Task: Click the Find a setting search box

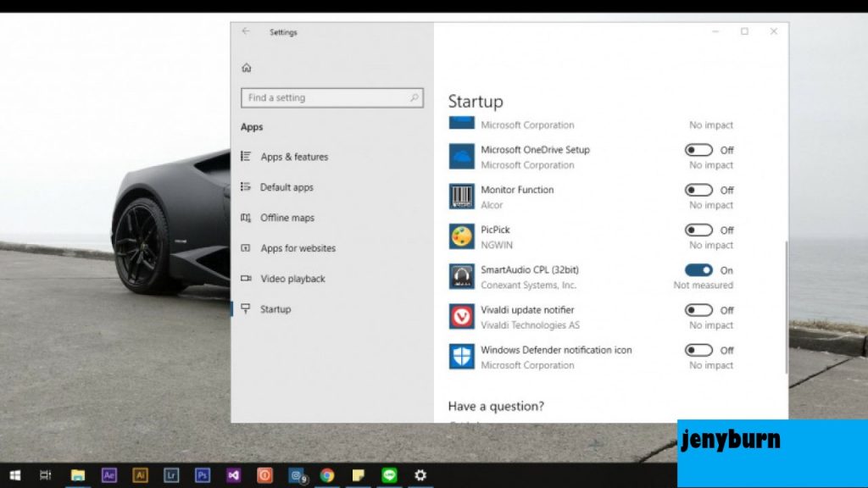Action: pos(332,97)
